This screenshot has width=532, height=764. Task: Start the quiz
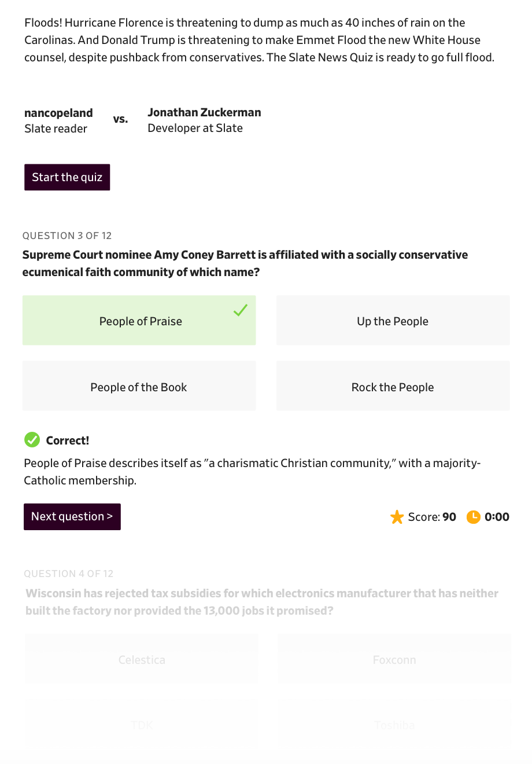click(67, 177)
